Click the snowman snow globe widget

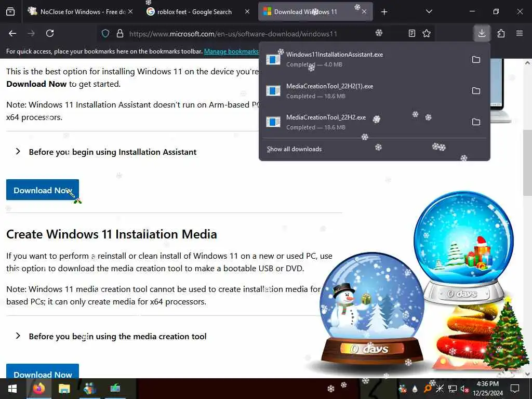click(x=372, y=308)
